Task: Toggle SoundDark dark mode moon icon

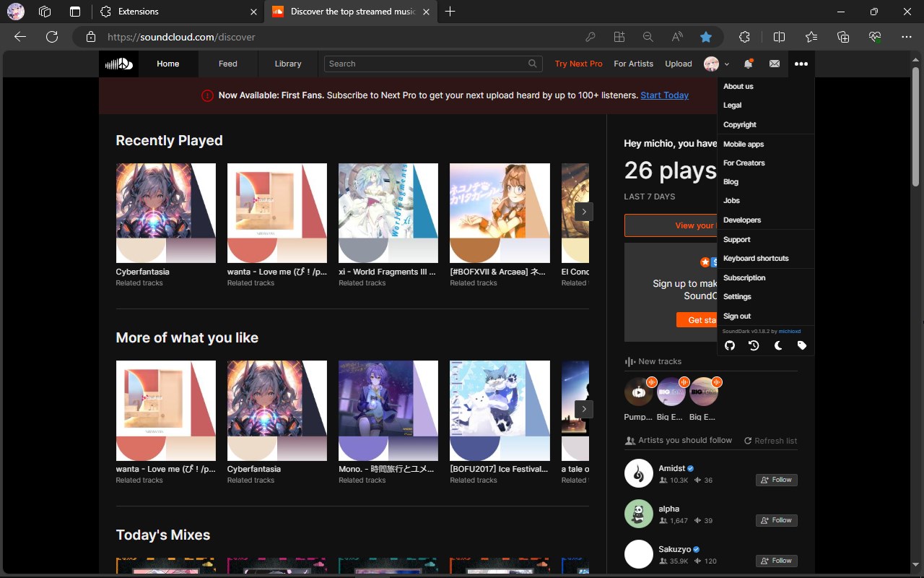Action: pos(778,345)
